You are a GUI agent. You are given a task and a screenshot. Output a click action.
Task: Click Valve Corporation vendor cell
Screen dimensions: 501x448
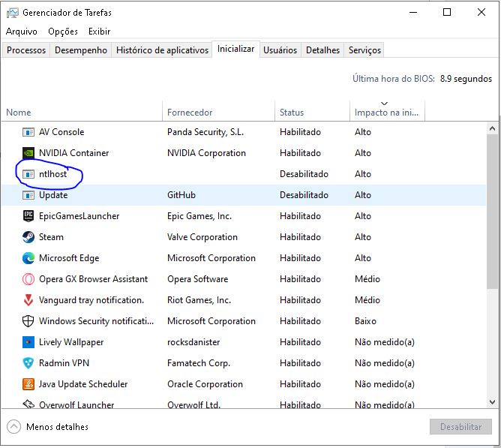[x=202, y=237]
